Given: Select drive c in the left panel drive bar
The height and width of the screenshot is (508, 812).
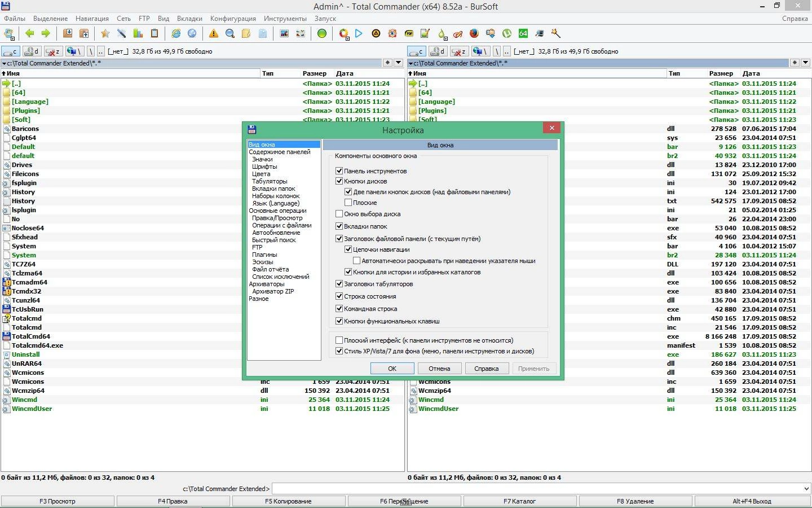Looking at the screenshot, I should (11, 51).
